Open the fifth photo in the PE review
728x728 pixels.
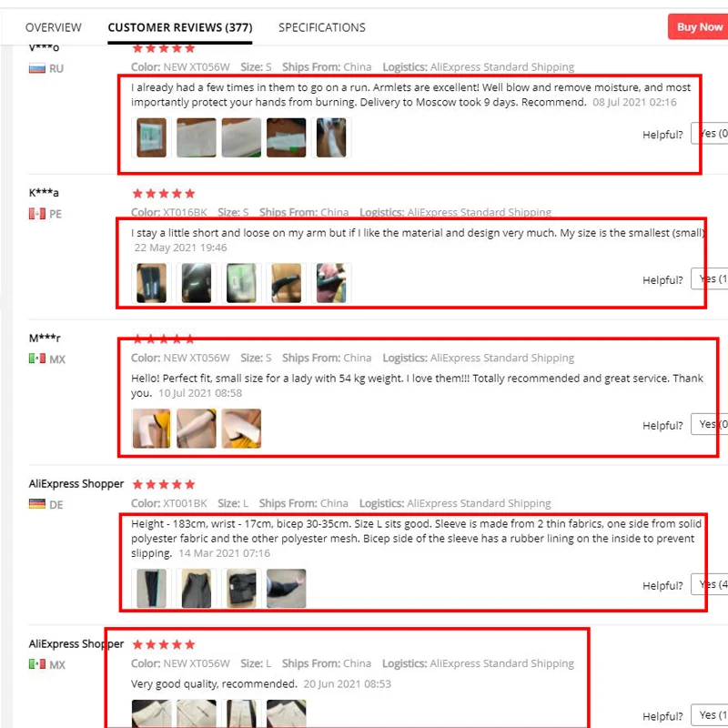pyautogui.click(x=331, y=283)
